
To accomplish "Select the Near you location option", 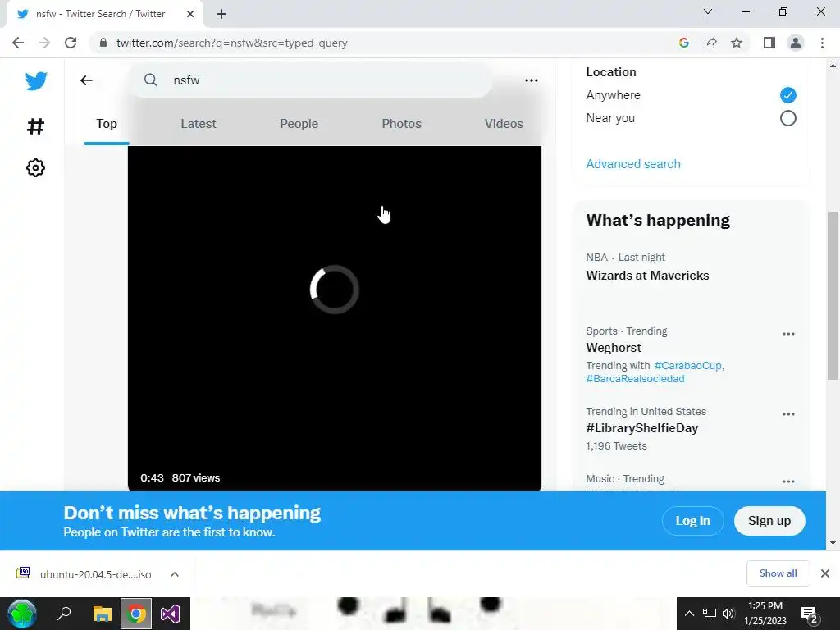I will click(787, 118).
